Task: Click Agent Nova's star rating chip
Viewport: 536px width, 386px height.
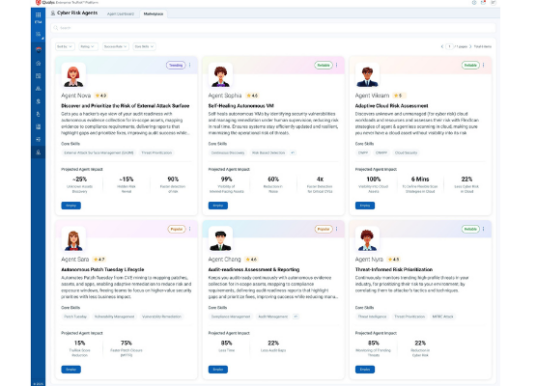Action: [101, 96]
